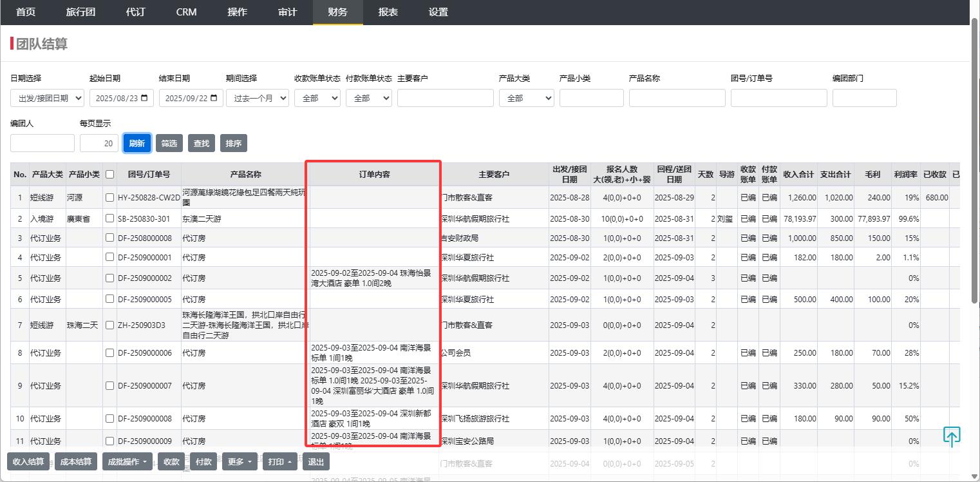Check the box for DF-2508000008

[x=109, y=238]
